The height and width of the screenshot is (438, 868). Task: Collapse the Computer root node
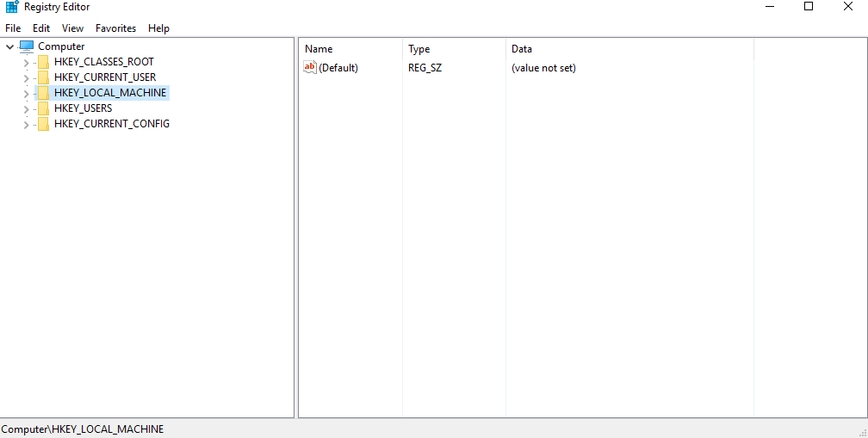click(x=9, y=46)
